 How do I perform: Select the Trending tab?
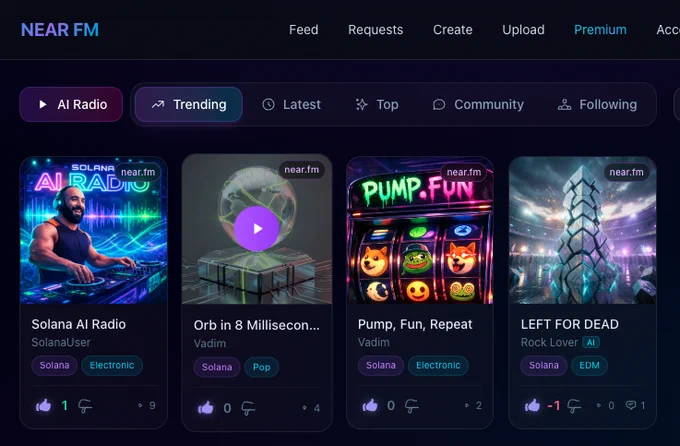(x=189, y=105)
